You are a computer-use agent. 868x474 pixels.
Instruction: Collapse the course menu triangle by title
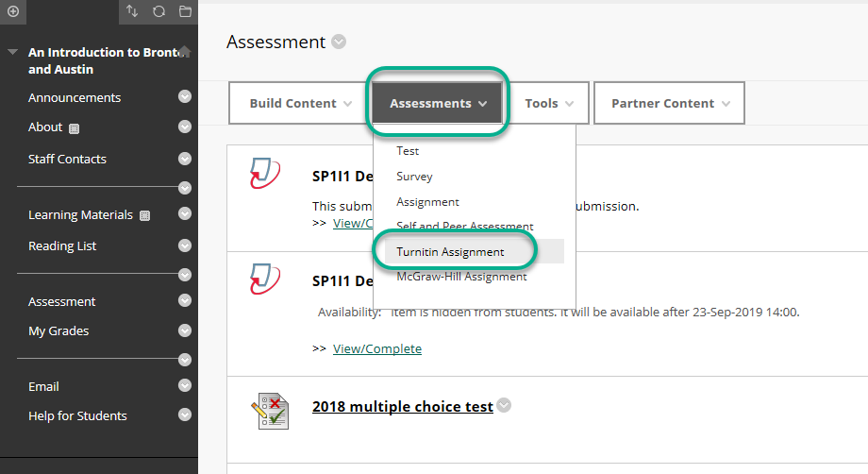[12, 52]
